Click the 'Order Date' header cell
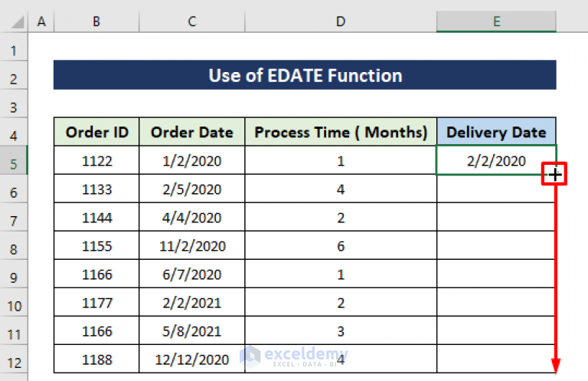 click(x=191, y=132)
